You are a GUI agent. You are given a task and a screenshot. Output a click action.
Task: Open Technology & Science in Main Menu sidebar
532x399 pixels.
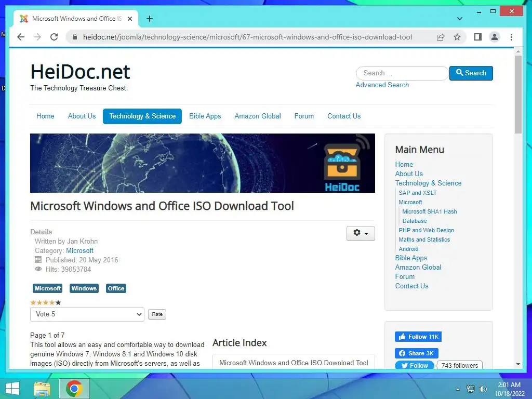click(x=428, y=183)
